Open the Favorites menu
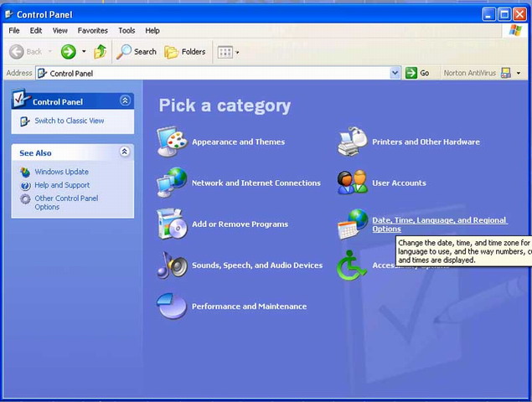 [92, 31]
